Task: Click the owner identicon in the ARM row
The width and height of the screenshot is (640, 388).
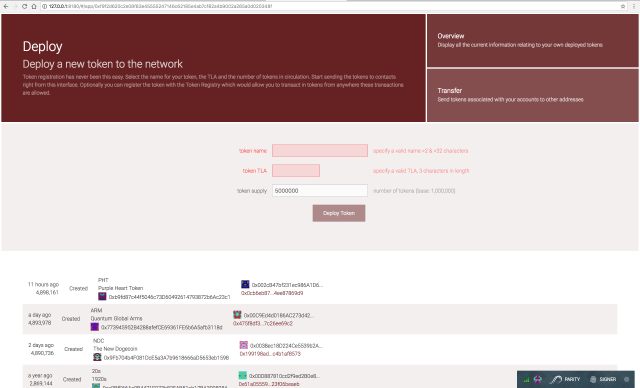Action: coord(237,315)
